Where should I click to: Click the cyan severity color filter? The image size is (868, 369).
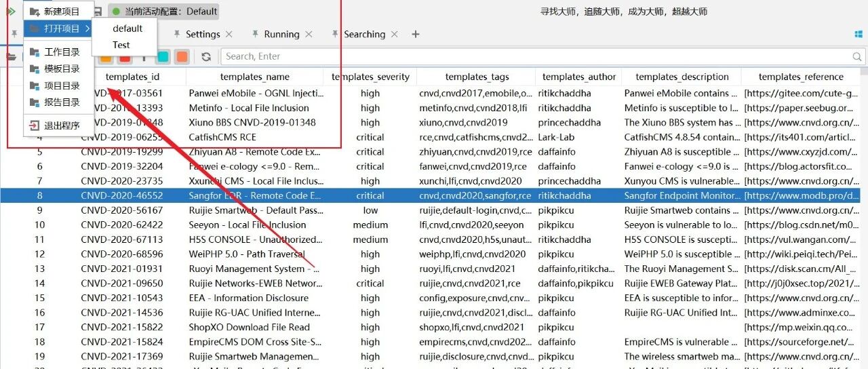click(x=163, y=57)
